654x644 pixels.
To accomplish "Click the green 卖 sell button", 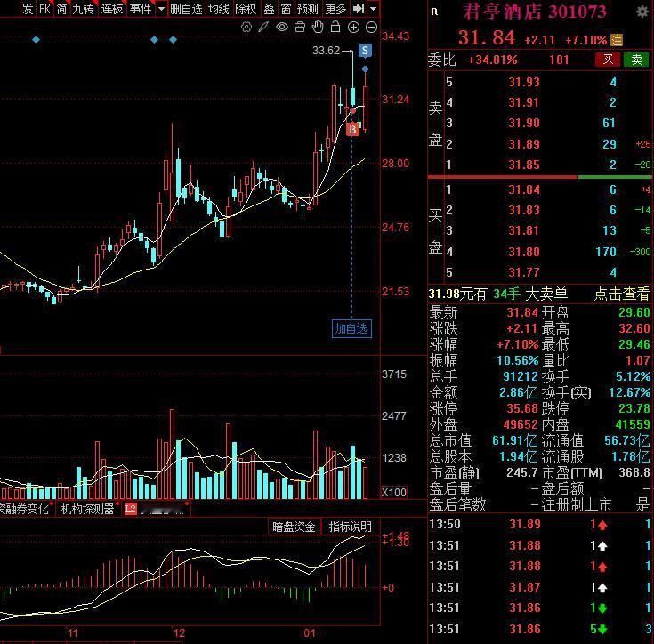I will click(x=636, y=60).
